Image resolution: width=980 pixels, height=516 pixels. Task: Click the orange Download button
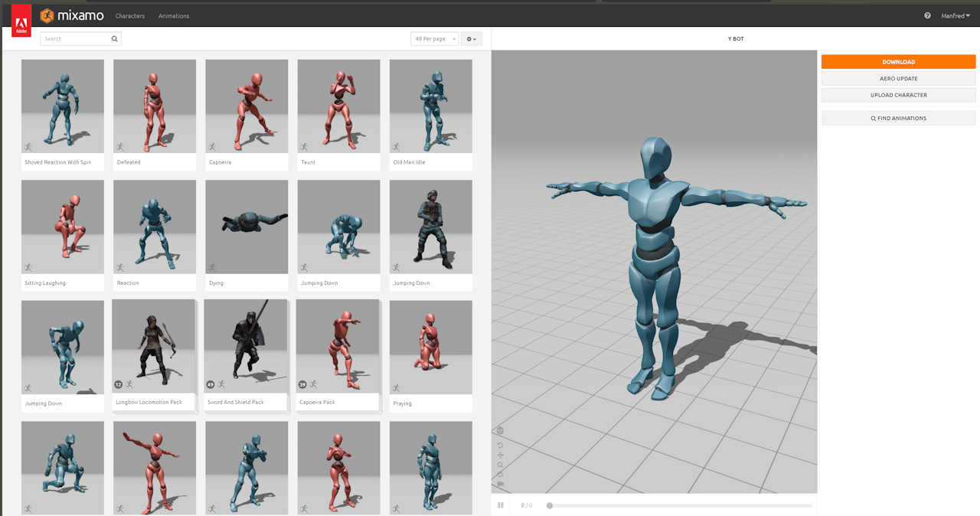tap(898, 62)
